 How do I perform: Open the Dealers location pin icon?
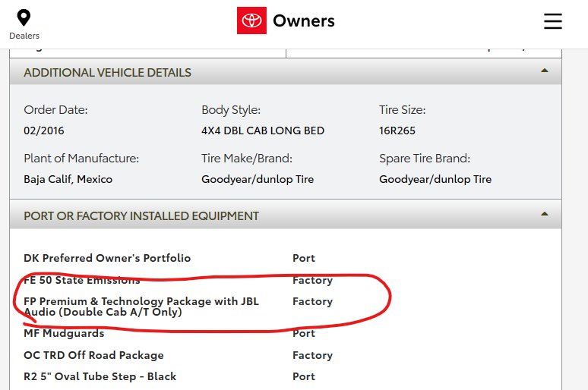24,18
